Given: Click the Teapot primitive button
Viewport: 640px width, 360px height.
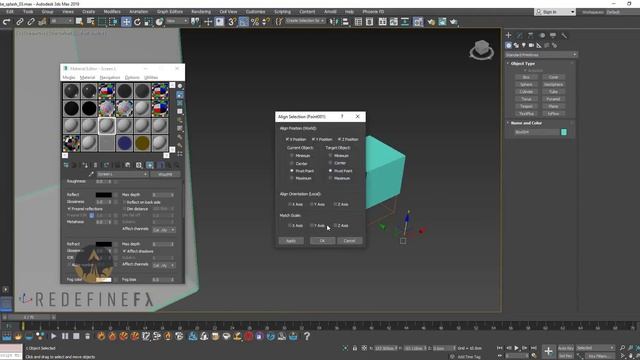Looking at the screenshot, I should click(x=526, y=106).
